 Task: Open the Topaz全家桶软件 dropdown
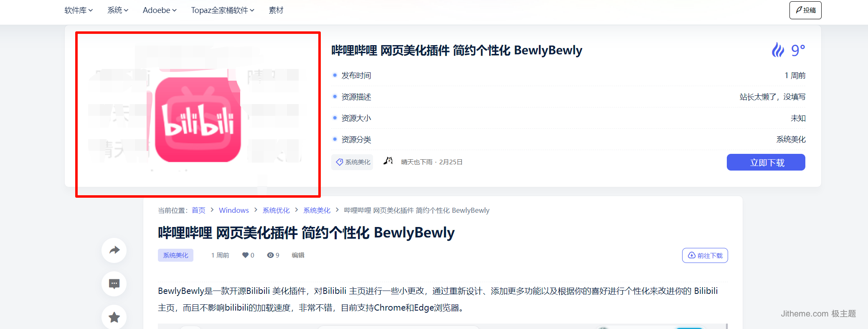[223, 10]
